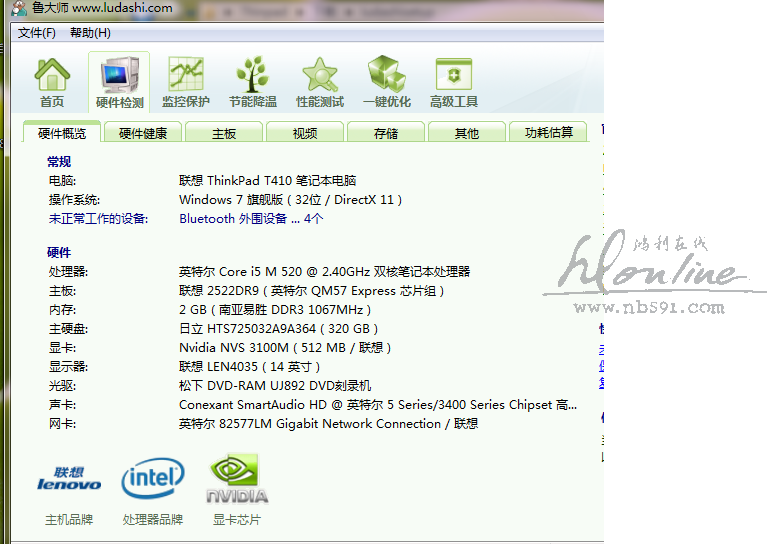Click the Lenovo brand logo
The height and width of the screenshot is (544, 768).
tap(69, 479)
